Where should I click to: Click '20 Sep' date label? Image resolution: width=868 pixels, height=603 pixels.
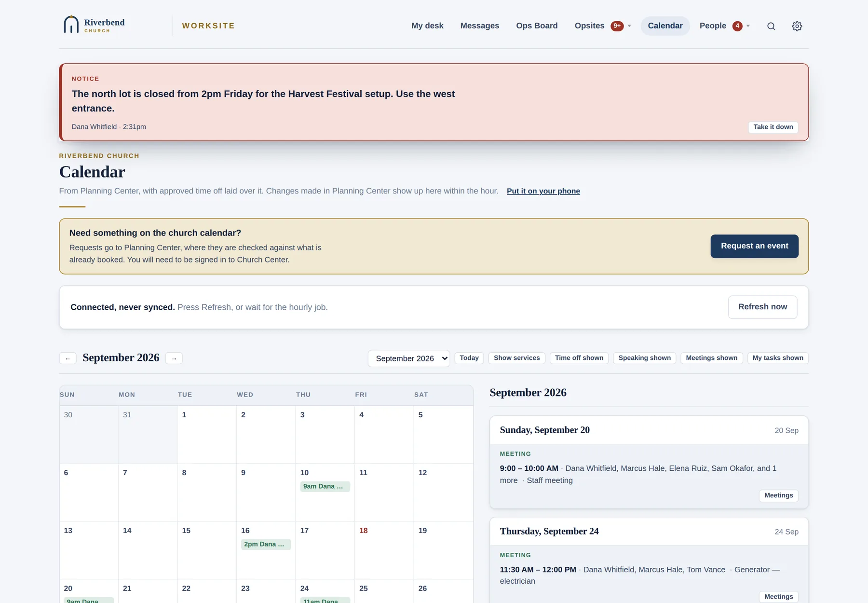point(787,430)
